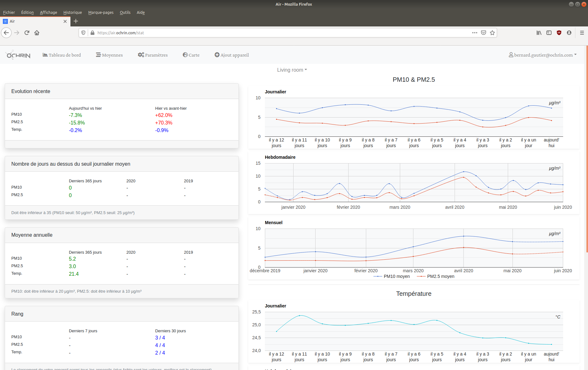
Task: Click the 21.4 annual temperature value
Action: [x=74, y=274]
